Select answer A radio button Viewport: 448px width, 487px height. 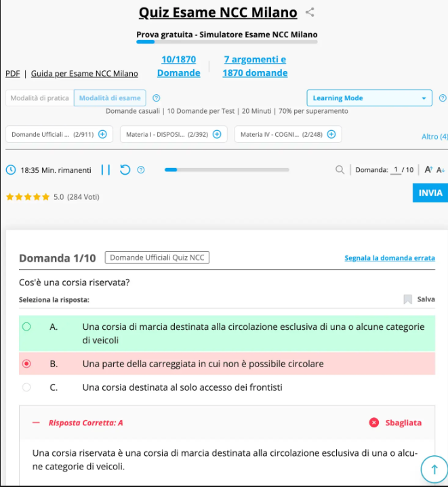(x=26, y=326)
